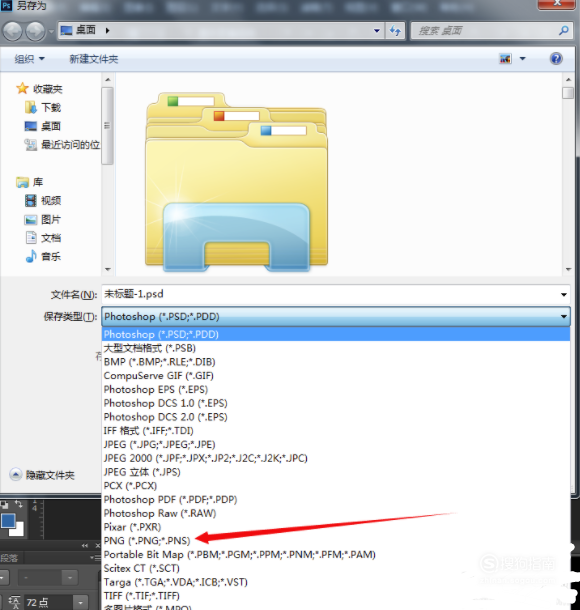Select Photoshop PDF format

pyautogui.click(x=336, y=499)
